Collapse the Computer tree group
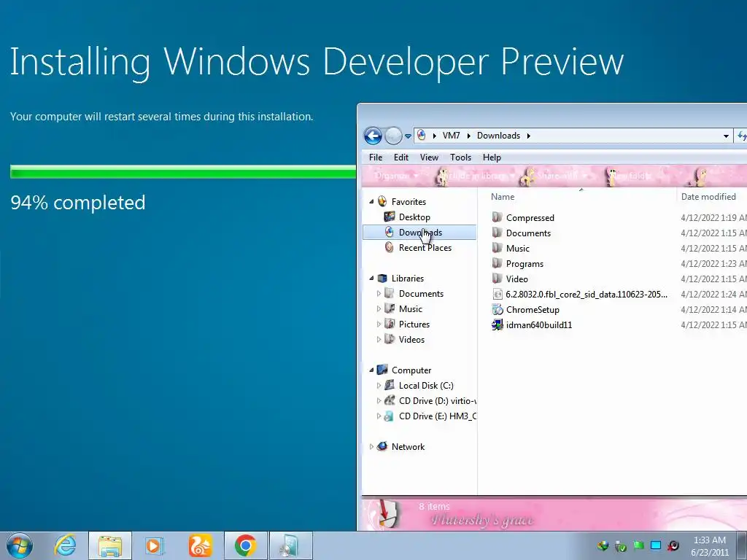Screen dimensions: 747x560 371,370
